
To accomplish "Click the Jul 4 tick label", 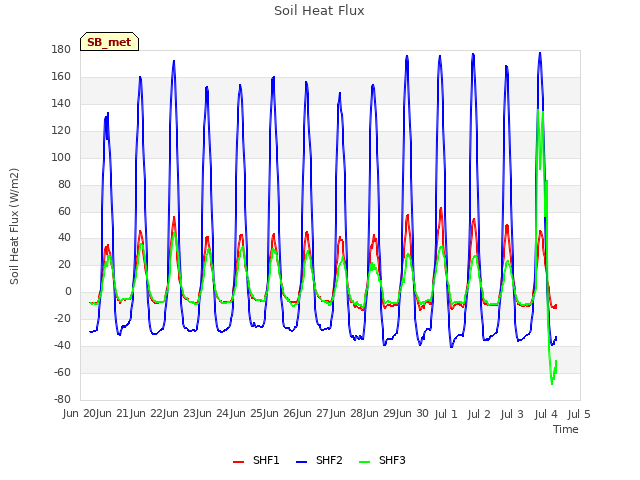I will coord(546,414).
